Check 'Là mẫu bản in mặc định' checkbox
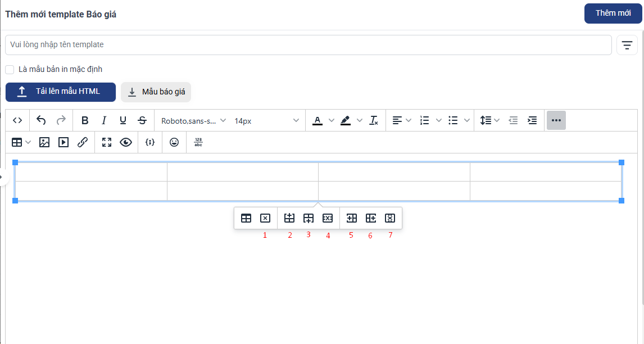This screenshot has width=644, height=344. click(10, 70)
